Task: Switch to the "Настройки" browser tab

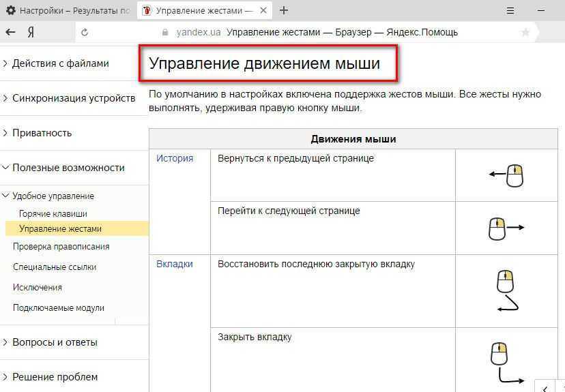Action: [68, 11]
